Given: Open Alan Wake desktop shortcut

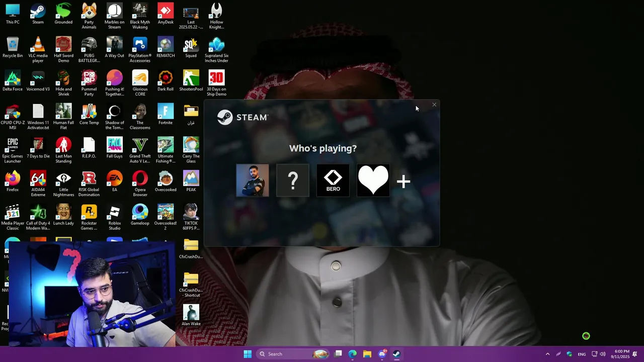Looking at the screenshot, I should tap(191, 316).
